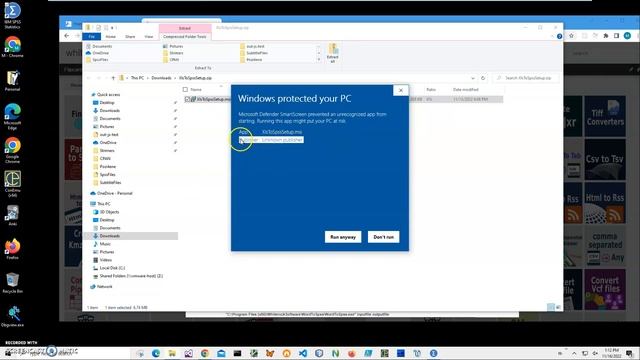Image resolution: width=640 pixels, height=360 pixels.
Task: Click Tiff Converters tile in browser window
Action: click(605, 116)
